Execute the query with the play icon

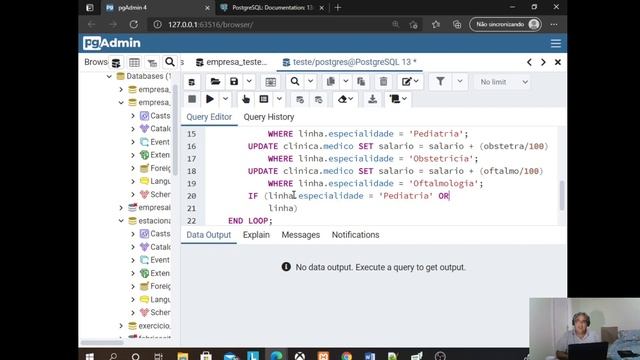pyautogui.click(x=210, y=99)
